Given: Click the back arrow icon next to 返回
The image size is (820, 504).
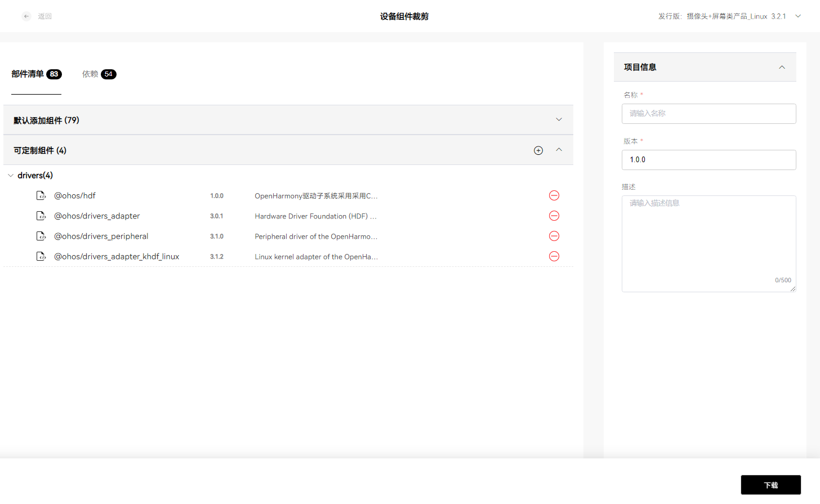Looking at the screenshot, I should tap(26, 16).
